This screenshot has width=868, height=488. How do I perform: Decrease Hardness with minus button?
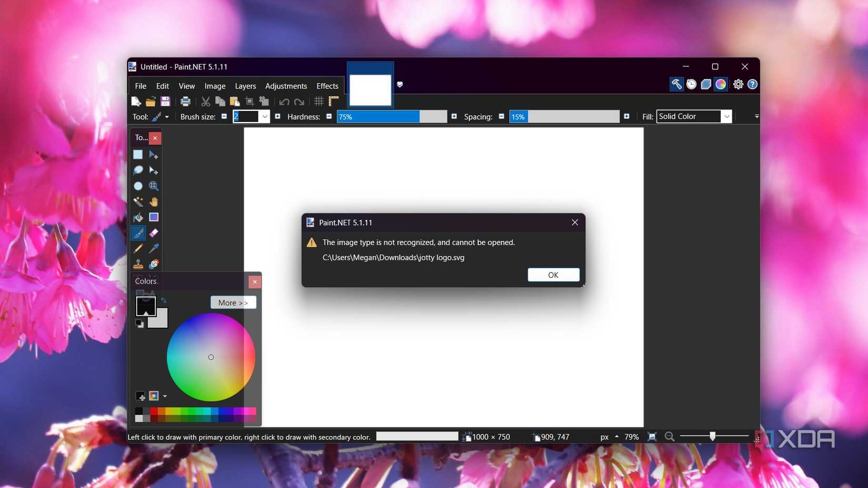[x=329, y=117]
